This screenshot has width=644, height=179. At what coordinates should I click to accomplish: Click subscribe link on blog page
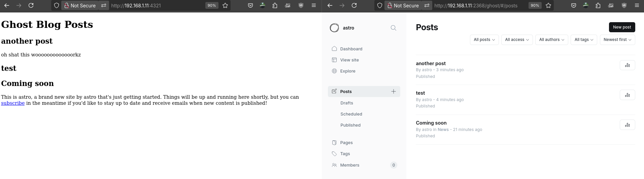[x=13, y=103]
